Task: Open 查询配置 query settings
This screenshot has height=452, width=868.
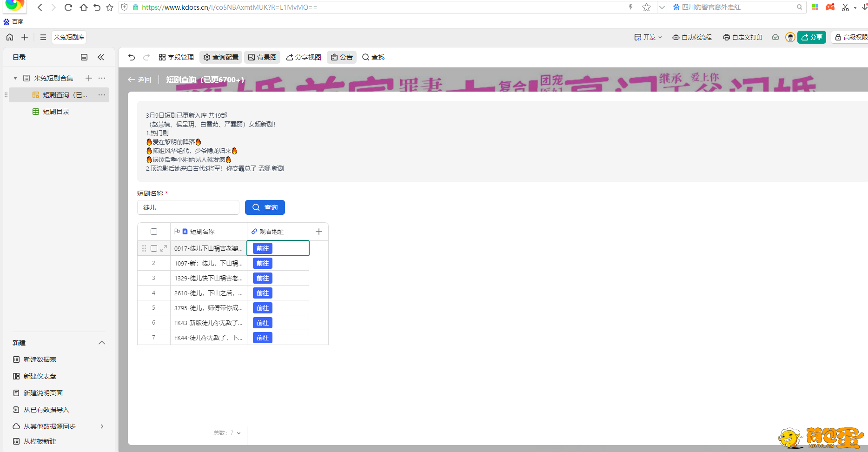Action: click(221, 57)
